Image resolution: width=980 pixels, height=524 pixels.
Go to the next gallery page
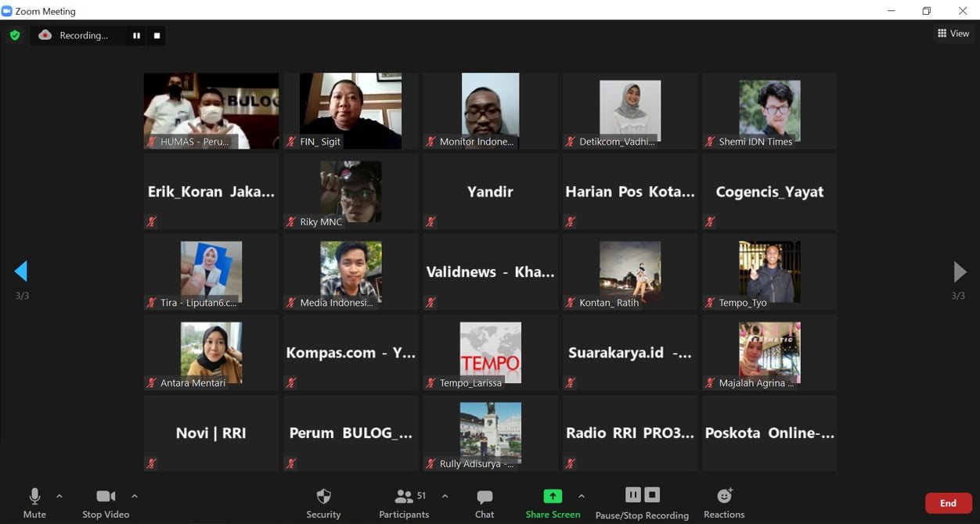960,271
